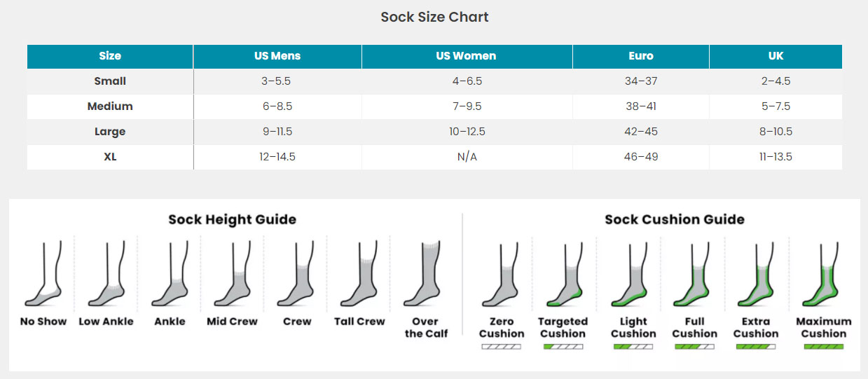Select the Tall Crew sock icon

click(359, 275)
